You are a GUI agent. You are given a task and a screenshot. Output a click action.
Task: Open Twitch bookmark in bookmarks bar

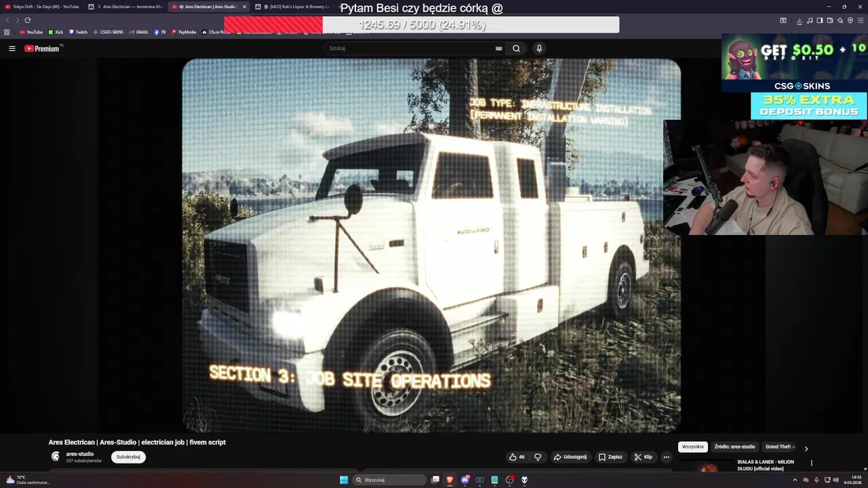pyautogui.click(x=78, y=32)
